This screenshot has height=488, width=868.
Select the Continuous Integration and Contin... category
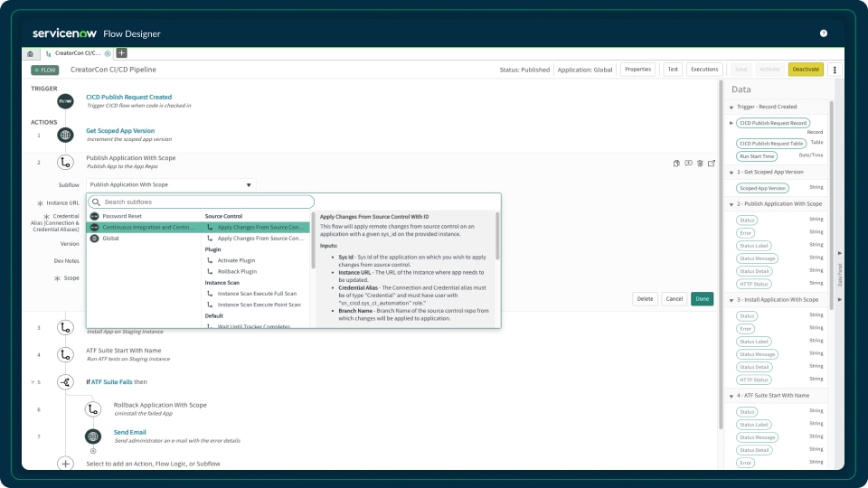pyautogui.click(x=144, y=228)
